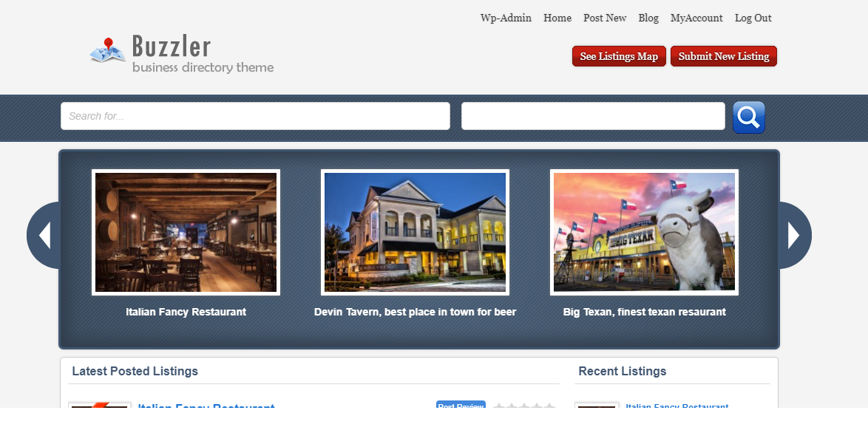Open the Devin Tavern carousel image
The image size is (868, 430).
point(415,231)
